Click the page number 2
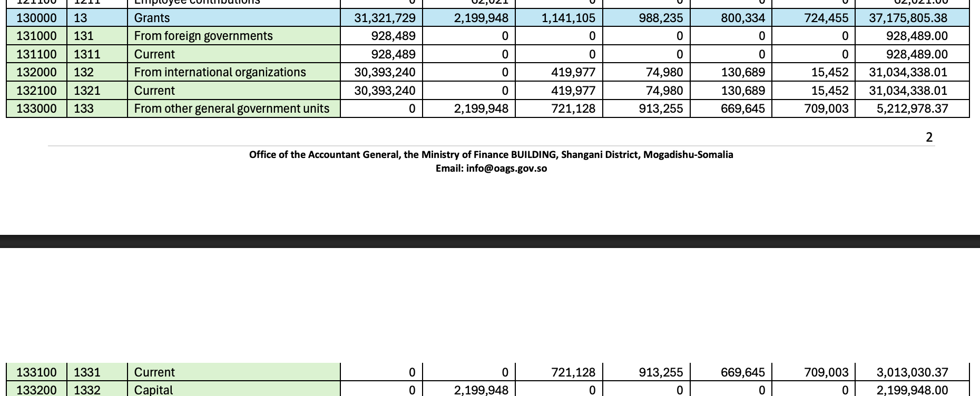Image resolution: width=980 pixels, height=396 pixels. pos(929,137)
